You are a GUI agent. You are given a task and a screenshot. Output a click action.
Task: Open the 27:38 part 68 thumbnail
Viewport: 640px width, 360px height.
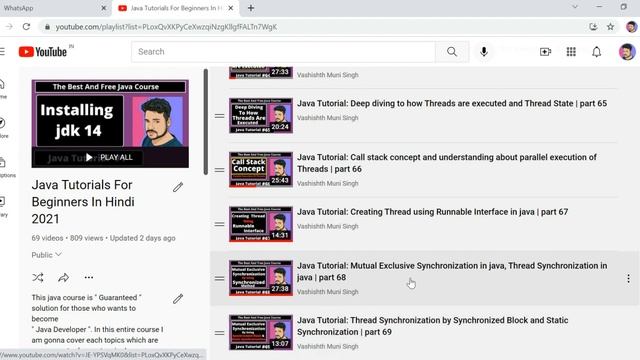261,278
